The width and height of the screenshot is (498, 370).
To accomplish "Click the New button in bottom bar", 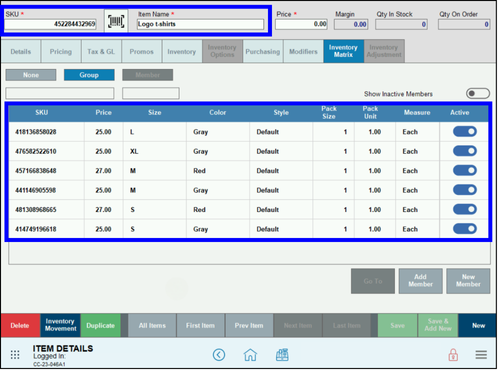I will click(478, 325).
